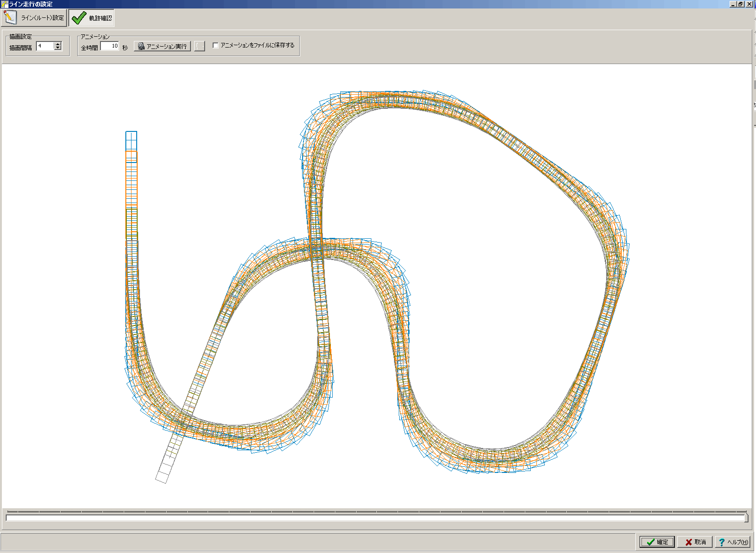The width and height of the screenshot is (756, 553).
Task: Decrease 描画間隔 with the down arrow
Action: pos(58,48)
